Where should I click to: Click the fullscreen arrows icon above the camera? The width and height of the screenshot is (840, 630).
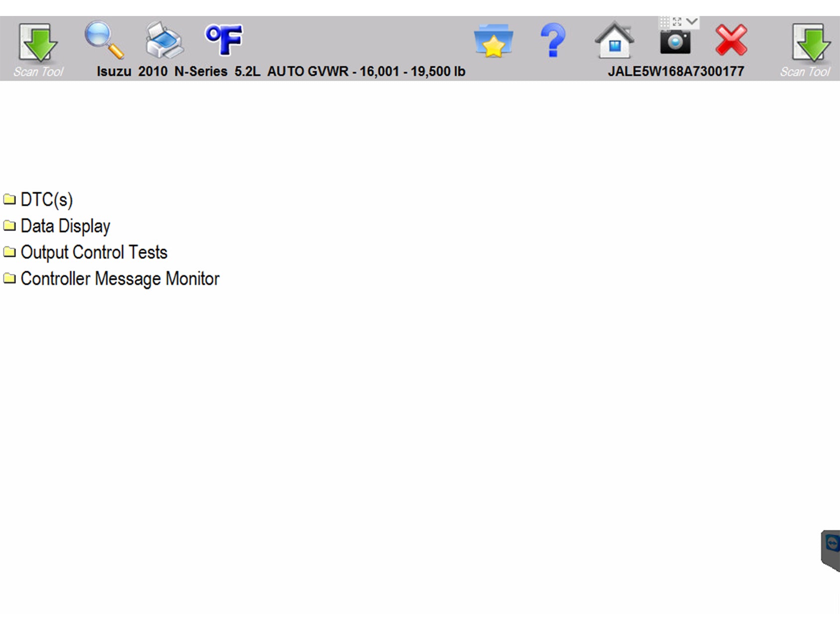(677, 22)
